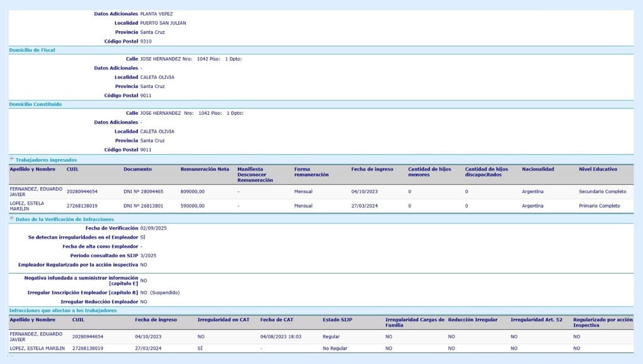
Task: Select Infracciones que afectan a los trabajadores heading
Action: (63, 311)
